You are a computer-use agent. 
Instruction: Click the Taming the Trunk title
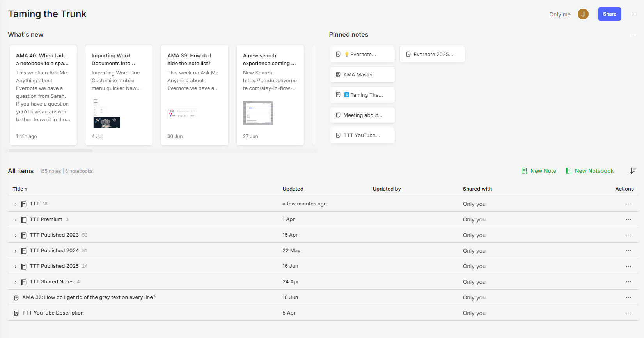[47, 14]
